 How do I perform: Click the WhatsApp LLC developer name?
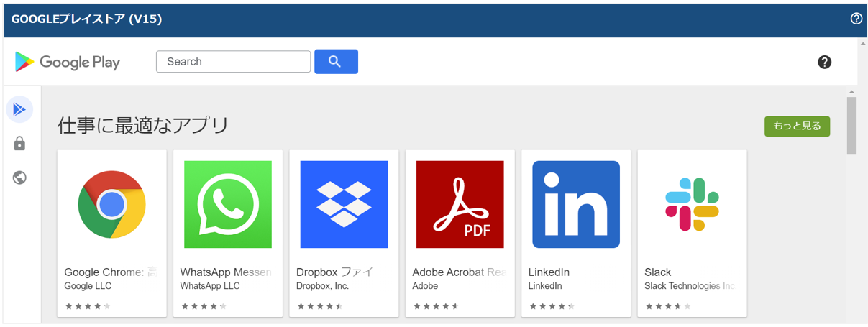point(210,286)
